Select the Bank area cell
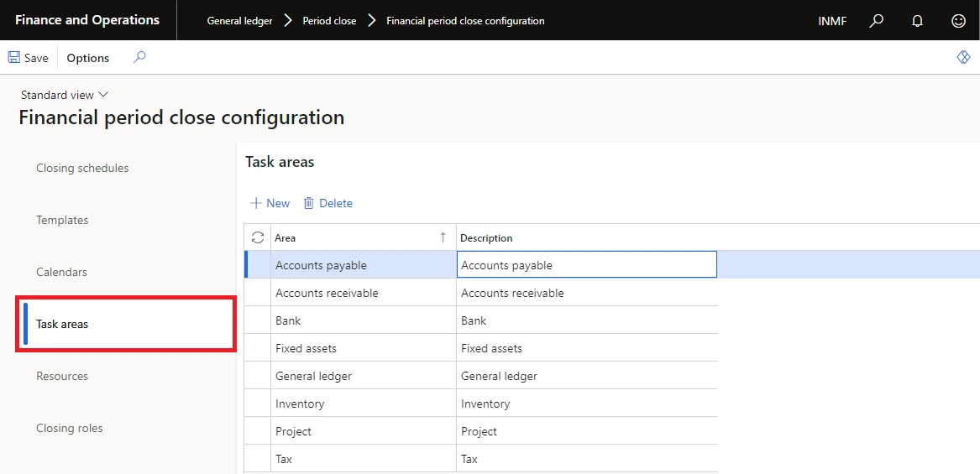Image resolution: width=980 pixels, height=474 pixels. click(x=364, y=320)
